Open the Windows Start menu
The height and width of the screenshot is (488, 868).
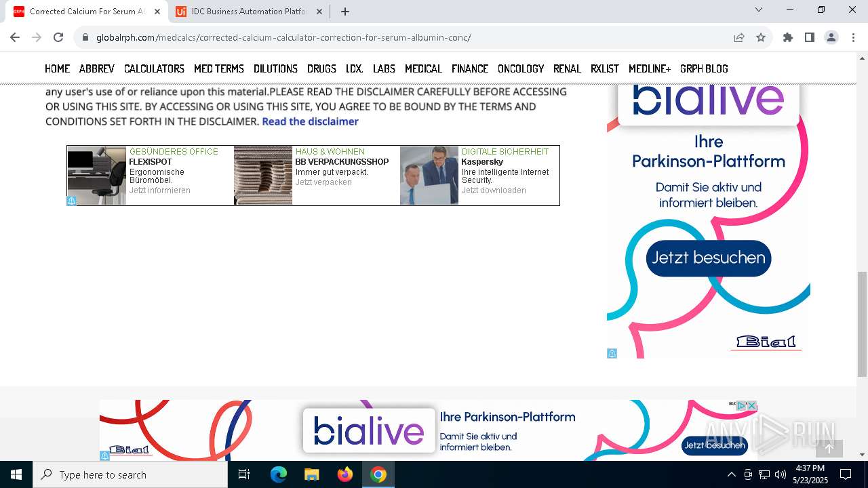pyautogui.click(x=16, y=474)
